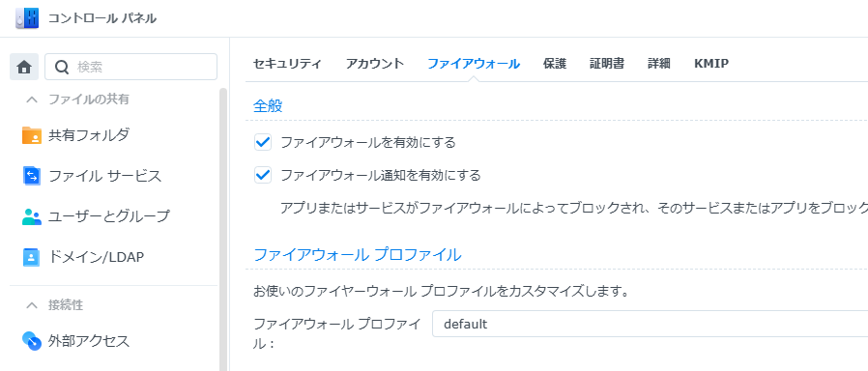The width and height of the screenshot is (868, 371).
Task: Open the firewall profile default dropdown
Action: pos(650,324)
